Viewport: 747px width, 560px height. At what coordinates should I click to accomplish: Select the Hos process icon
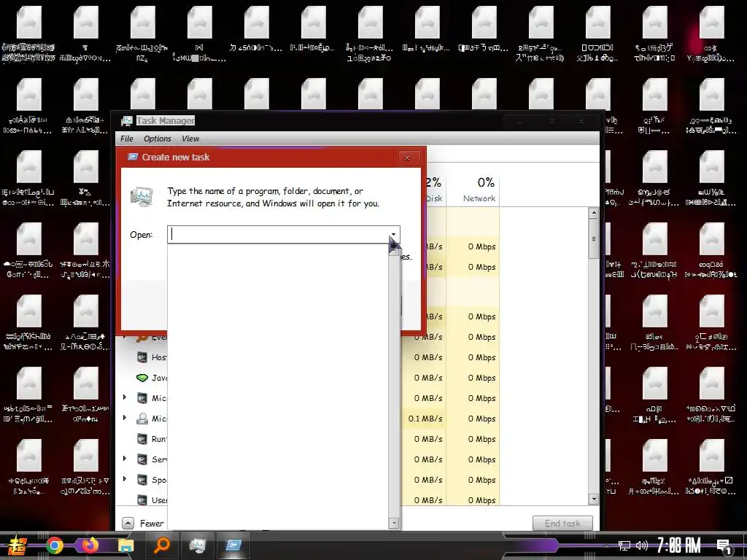point(142,357)
